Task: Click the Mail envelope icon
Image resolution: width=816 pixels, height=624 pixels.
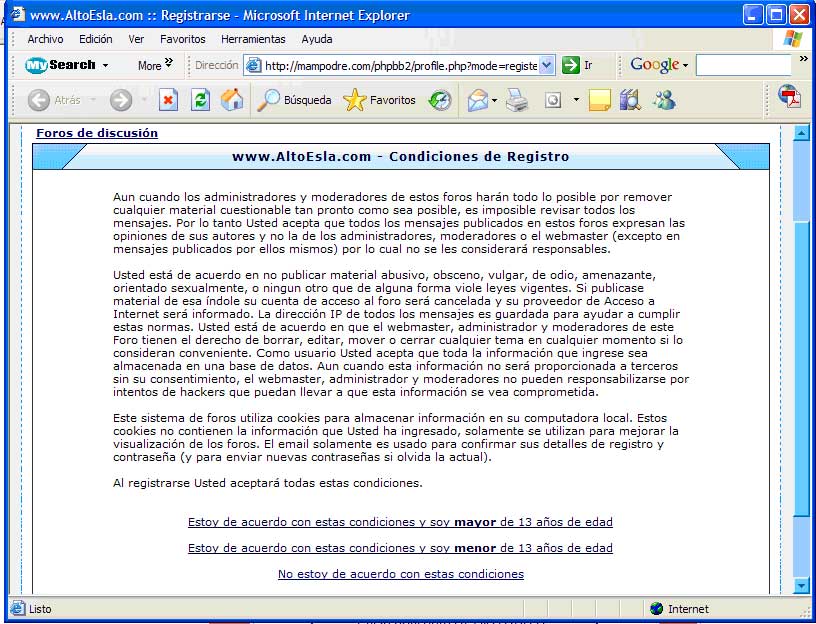Action: pyautogui.click(x=477, y=100)
